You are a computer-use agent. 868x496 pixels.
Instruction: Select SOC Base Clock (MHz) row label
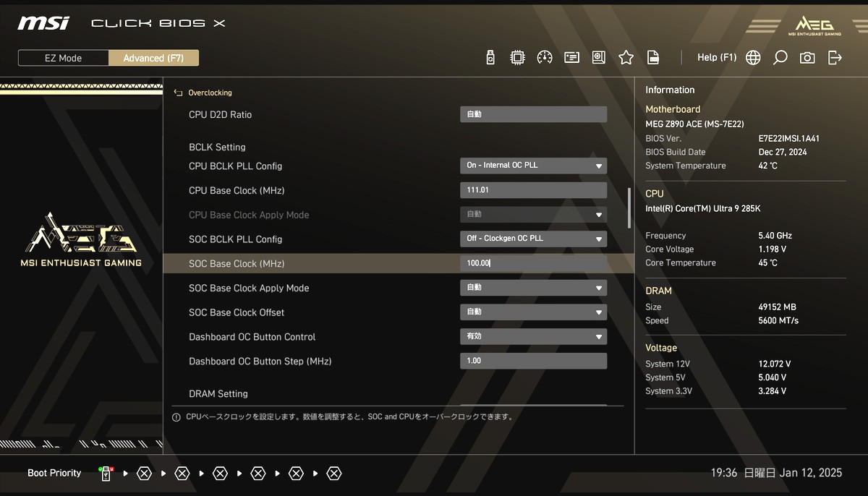pyautogui.click(x=237, y=263)
